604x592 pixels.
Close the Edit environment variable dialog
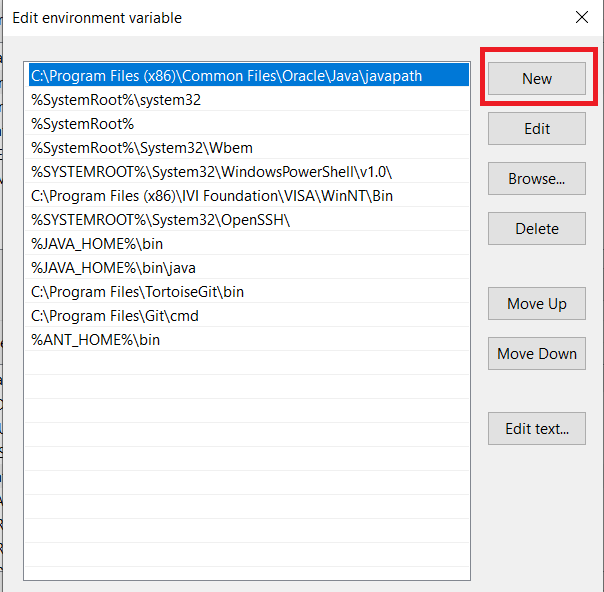pos(582,17)
